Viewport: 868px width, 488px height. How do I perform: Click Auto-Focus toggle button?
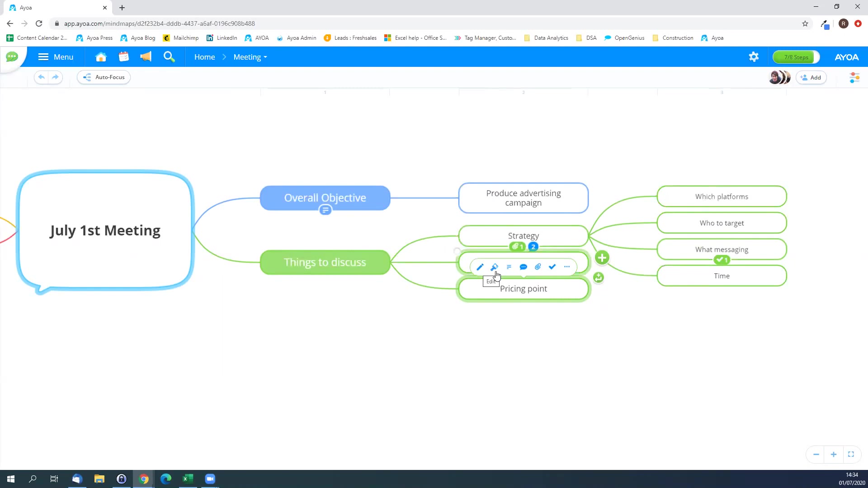104,77
